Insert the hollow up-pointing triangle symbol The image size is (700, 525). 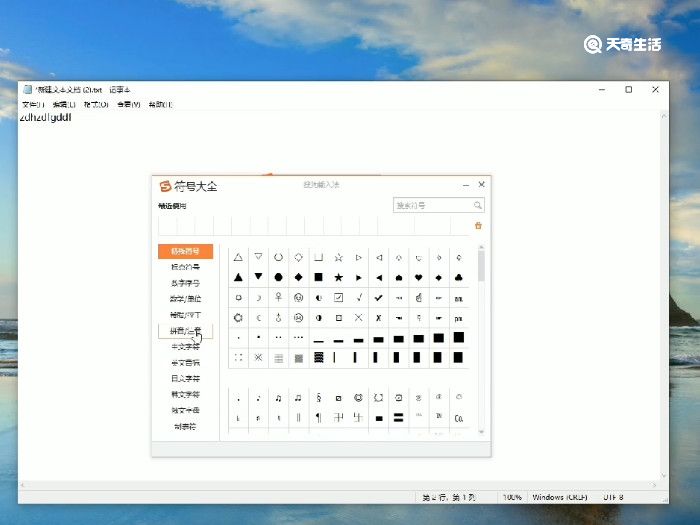point(238,258)
